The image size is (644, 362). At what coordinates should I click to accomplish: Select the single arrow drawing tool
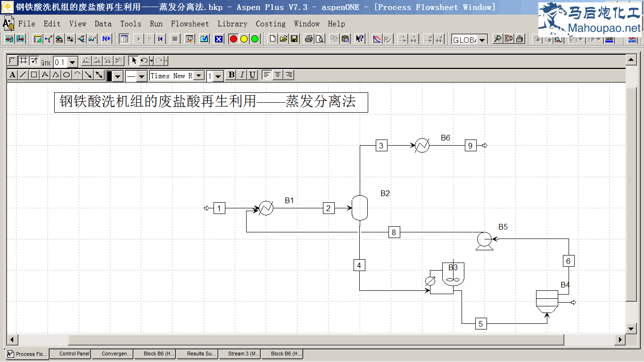tap(88, 75)
